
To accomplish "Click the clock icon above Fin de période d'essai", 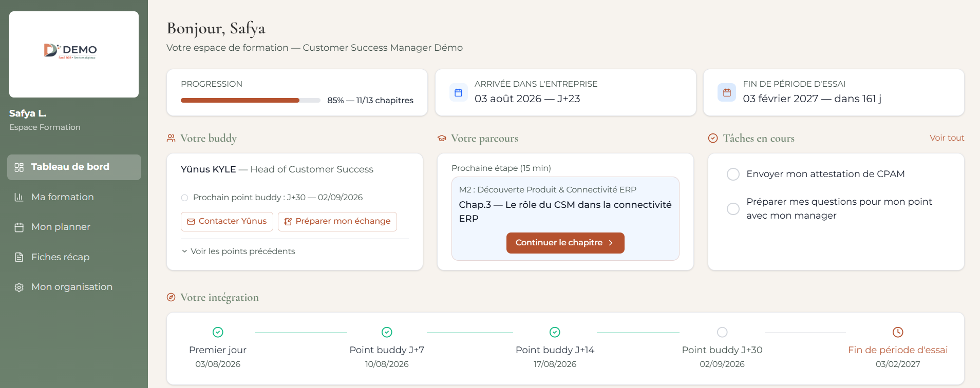I will coord(898,332).
